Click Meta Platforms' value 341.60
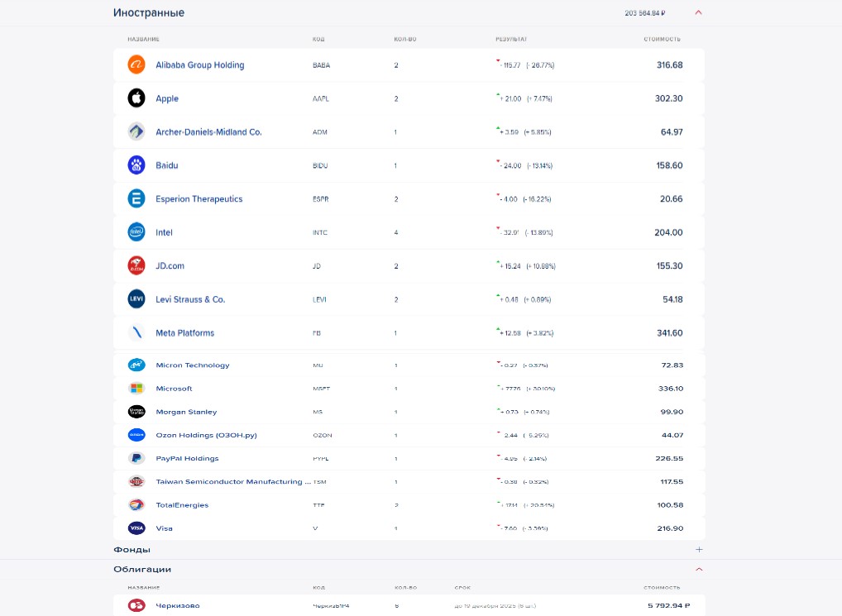Screen dimensions: 842x616 [670, 333]
